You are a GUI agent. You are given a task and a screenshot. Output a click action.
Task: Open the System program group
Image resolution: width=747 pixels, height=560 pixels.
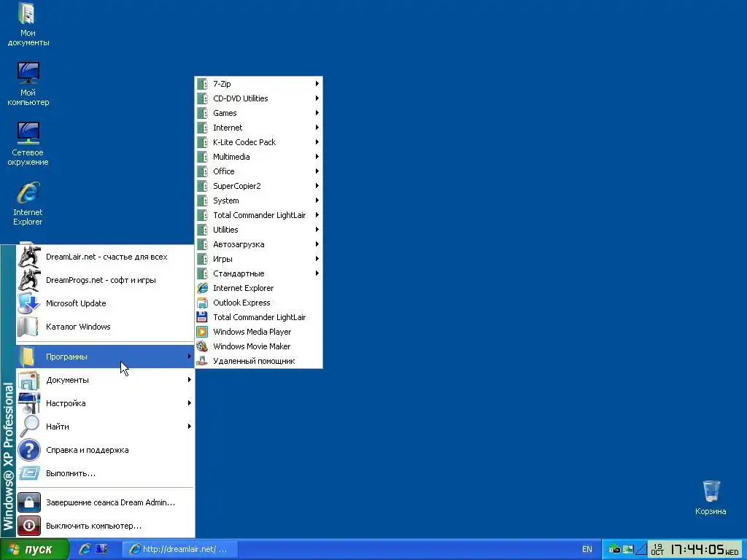tap(259, 201)
